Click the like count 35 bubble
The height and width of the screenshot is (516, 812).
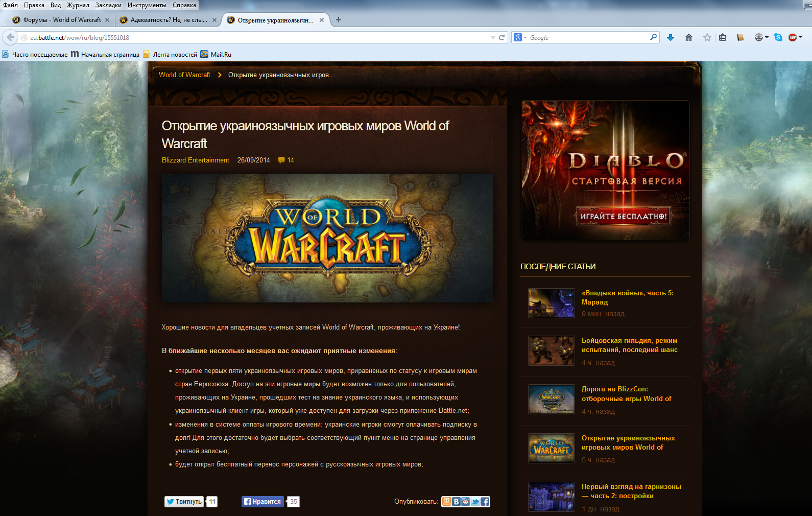[x=293, y=502]
